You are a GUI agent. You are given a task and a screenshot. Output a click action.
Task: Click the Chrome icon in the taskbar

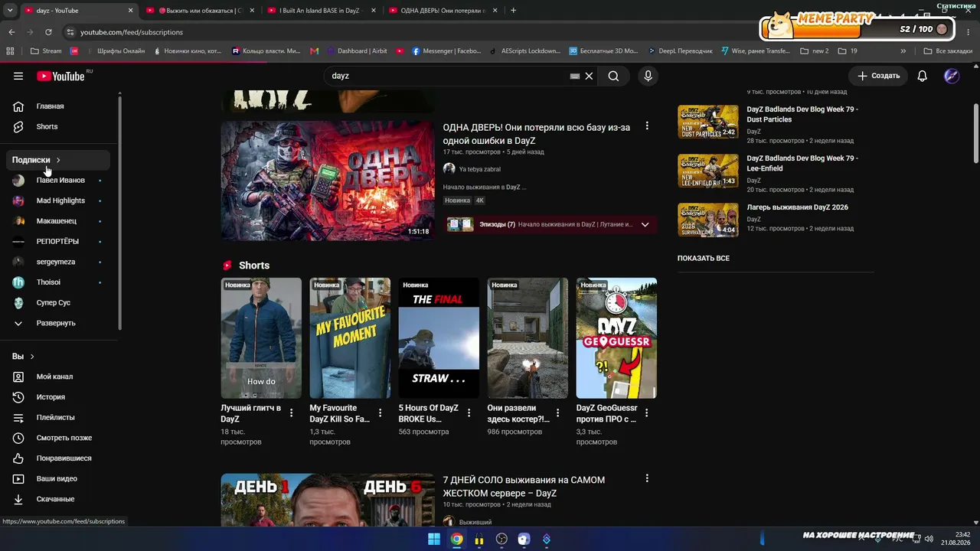tap(456, 539)
